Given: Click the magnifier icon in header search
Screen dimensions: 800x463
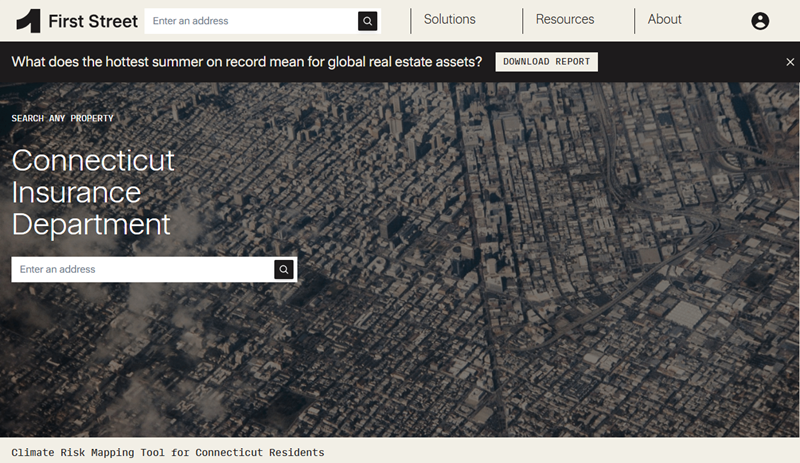Looking at the screenshot, I should [x=369, y=21].
